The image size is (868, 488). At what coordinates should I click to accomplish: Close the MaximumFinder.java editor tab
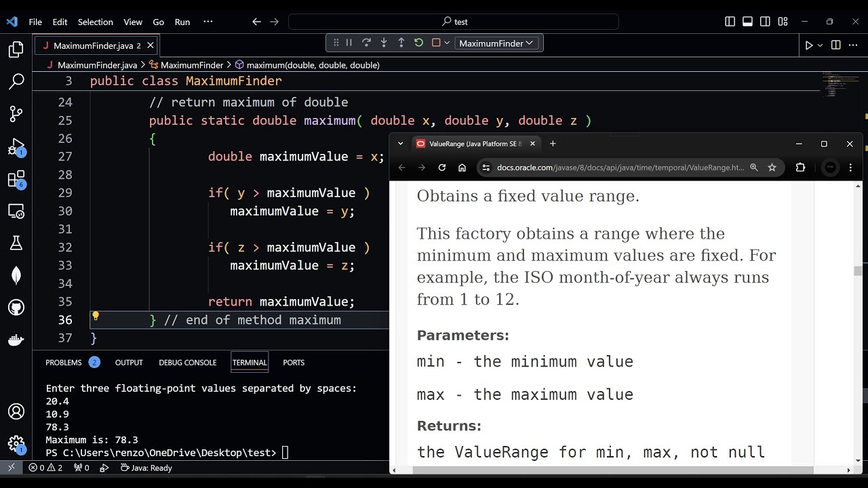151,45
